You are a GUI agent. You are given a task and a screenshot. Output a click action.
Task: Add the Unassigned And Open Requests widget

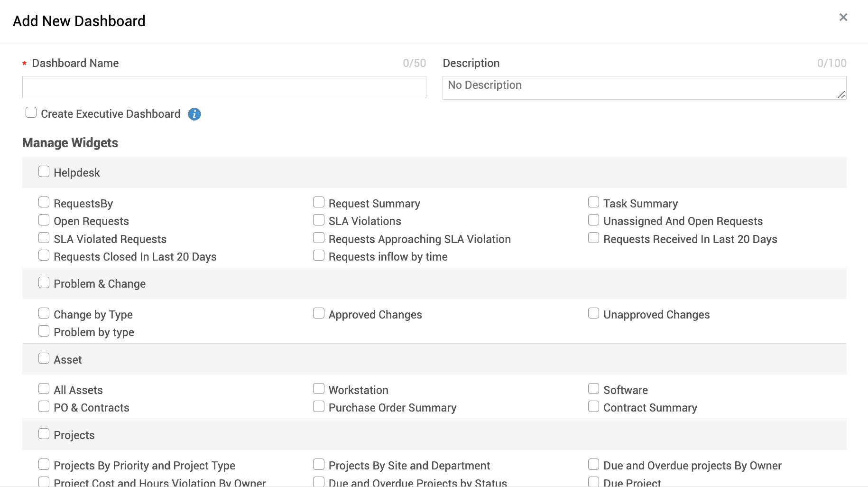pos(593,220)
